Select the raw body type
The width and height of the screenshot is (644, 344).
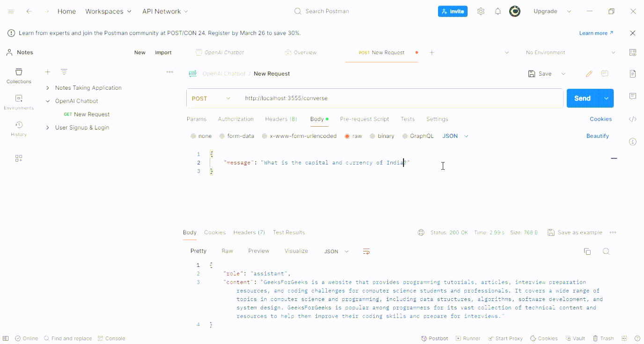353,136
